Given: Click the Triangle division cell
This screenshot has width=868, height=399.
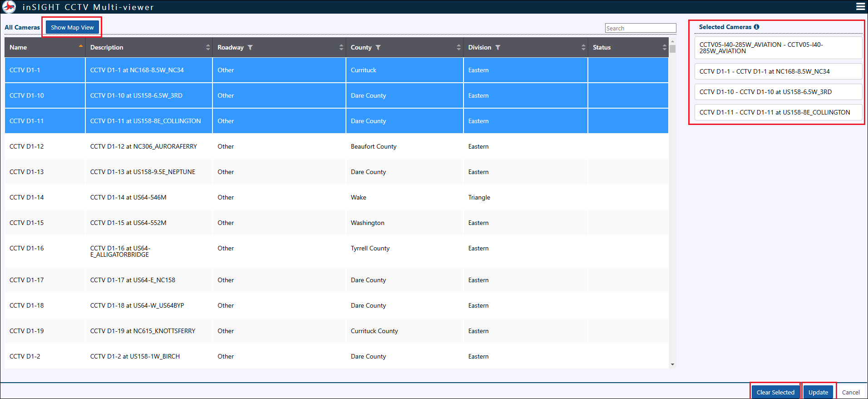Looking at the screenshot, I should point(479,197).
